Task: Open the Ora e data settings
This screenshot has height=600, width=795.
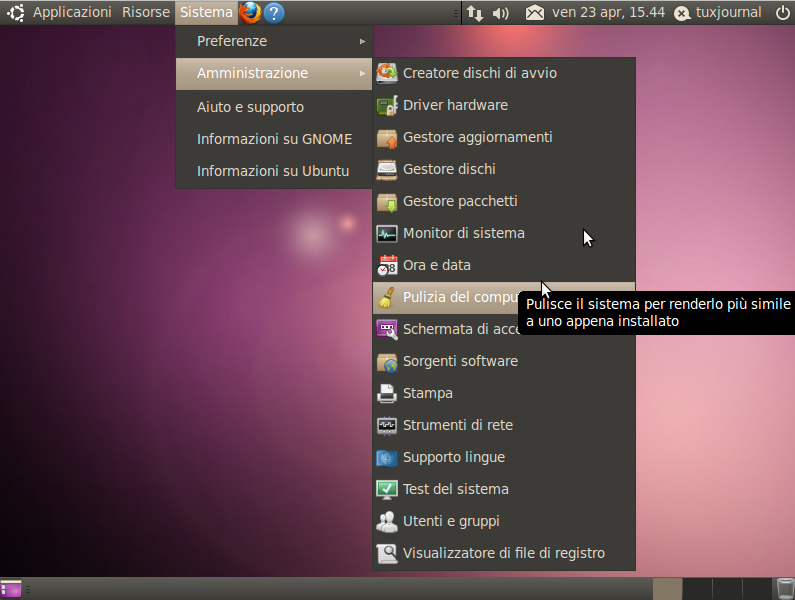Action: [x=504, y=265]
